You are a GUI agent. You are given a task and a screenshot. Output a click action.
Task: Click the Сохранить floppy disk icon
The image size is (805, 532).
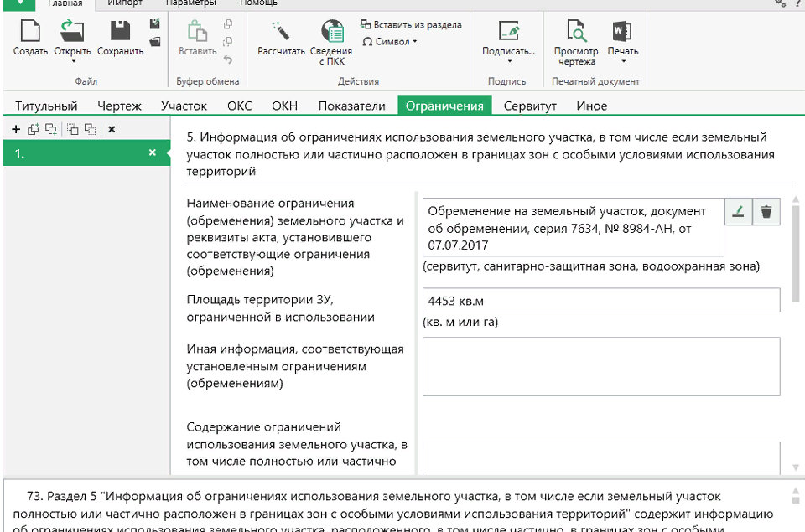point(120,33)
